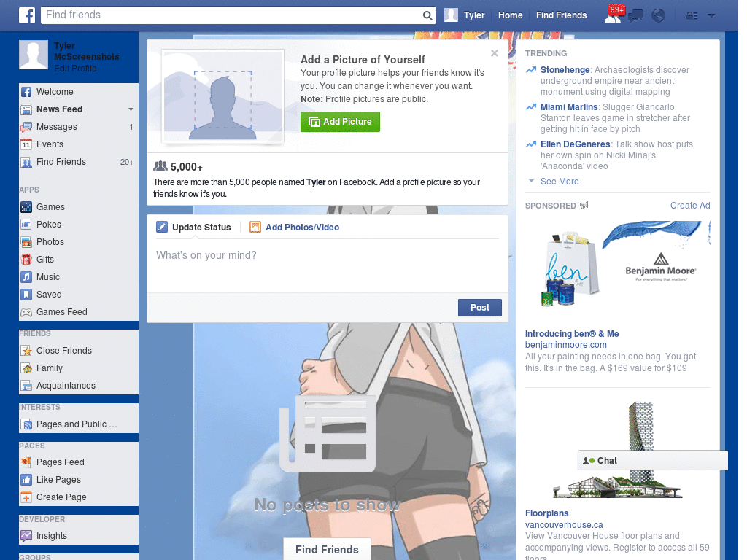Click the Insights chart icon
This screenshot has width=747, height=560.
pyautogui.click(x=26, y=536)
